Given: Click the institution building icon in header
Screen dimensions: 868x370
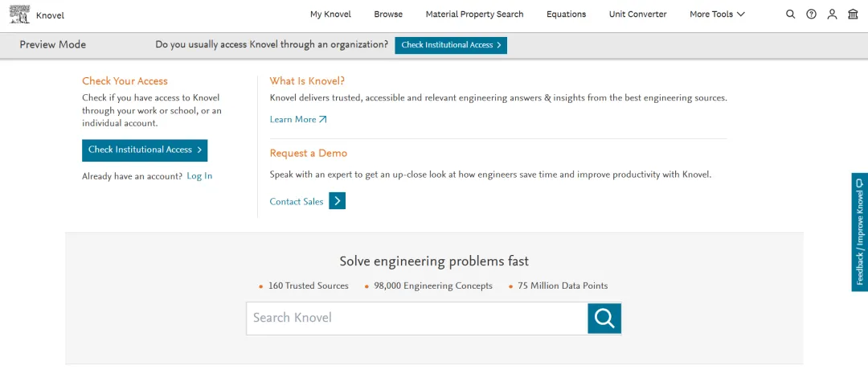Looking at the screenshot, I should (x=853, y=14).
